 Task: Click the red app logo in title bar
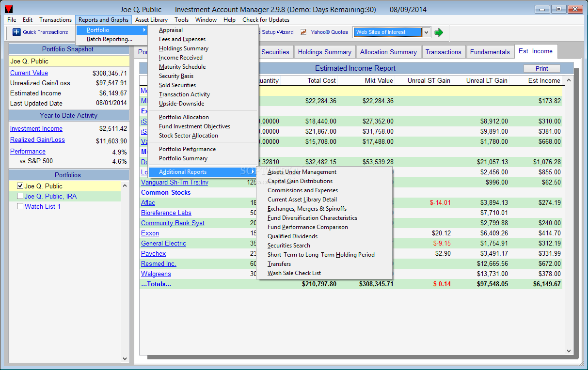pyautogui.click(x=9, y=9)
